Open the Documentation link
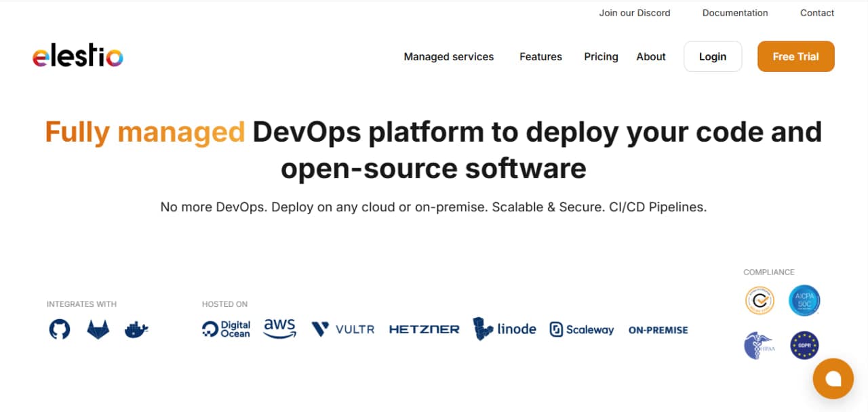Viewport: 868px width, 412px height. [x=735, y=13]
